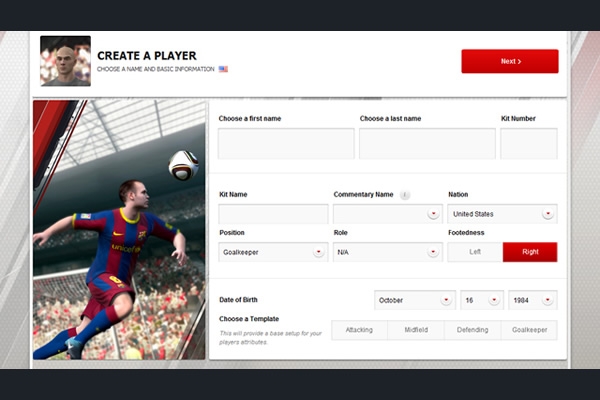Click the Footedness label

click(466, 233)
